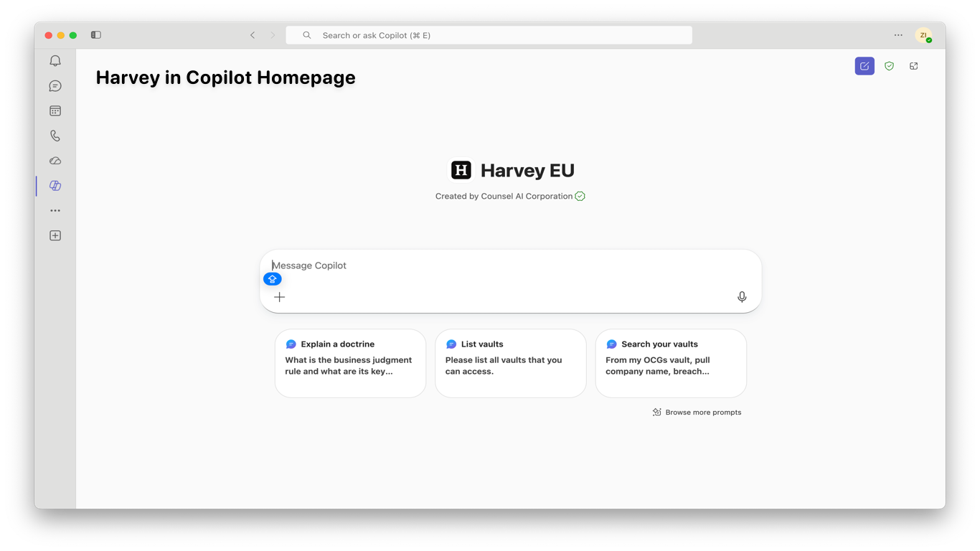The width and height of the screenshot is (980, 551).
Task: Open the ZI profile avatar
Action: pyautogui.click(x=923, y=35)
